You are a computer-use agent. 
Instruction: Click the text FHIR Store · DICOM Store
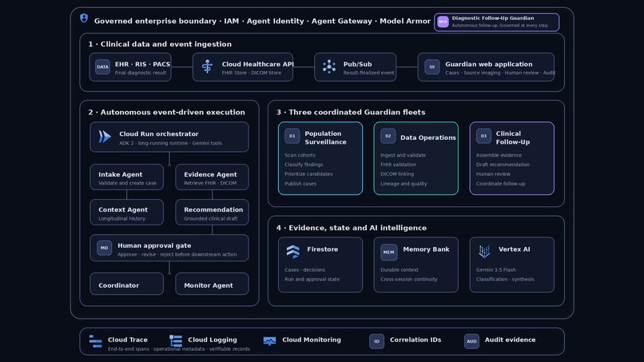pyautogui.click(x=252, y=73)
